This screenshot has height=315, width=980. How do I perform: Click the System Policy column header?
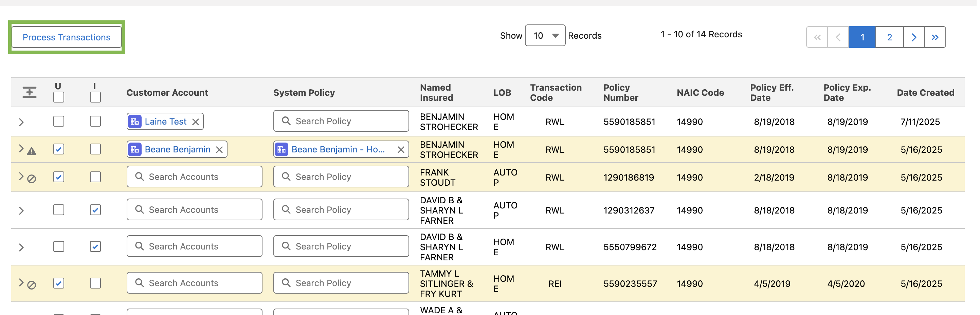(304, 93)
